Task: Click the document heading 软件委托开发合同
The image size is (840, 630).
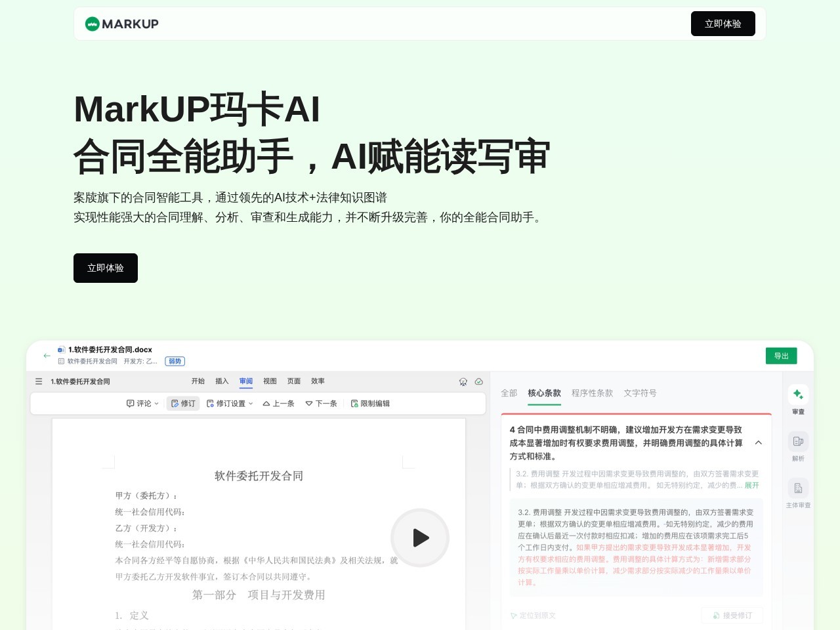Action: coord(259,476)
